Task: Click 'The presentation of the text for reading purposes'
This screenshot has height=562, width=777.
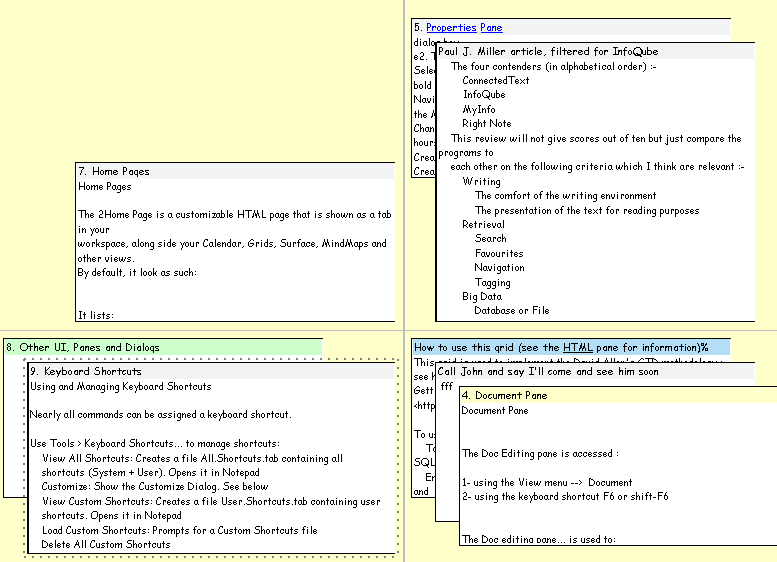Action: point(587,211)
